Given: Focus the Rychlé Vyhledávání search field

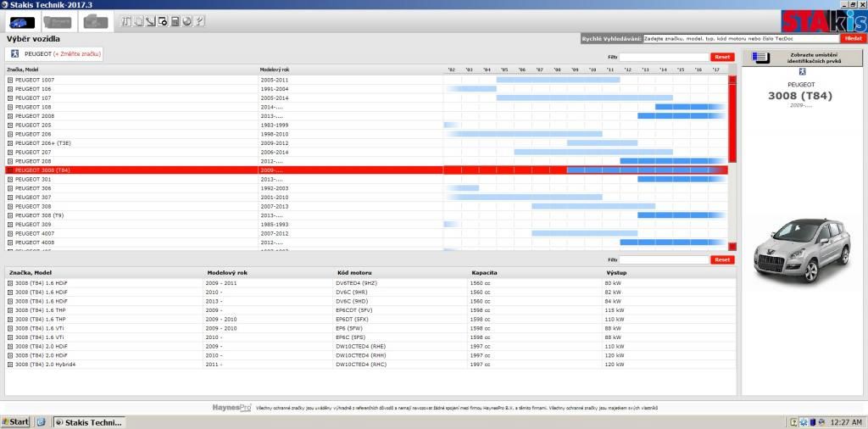Looking at the screenshot, I should (741, 38).
